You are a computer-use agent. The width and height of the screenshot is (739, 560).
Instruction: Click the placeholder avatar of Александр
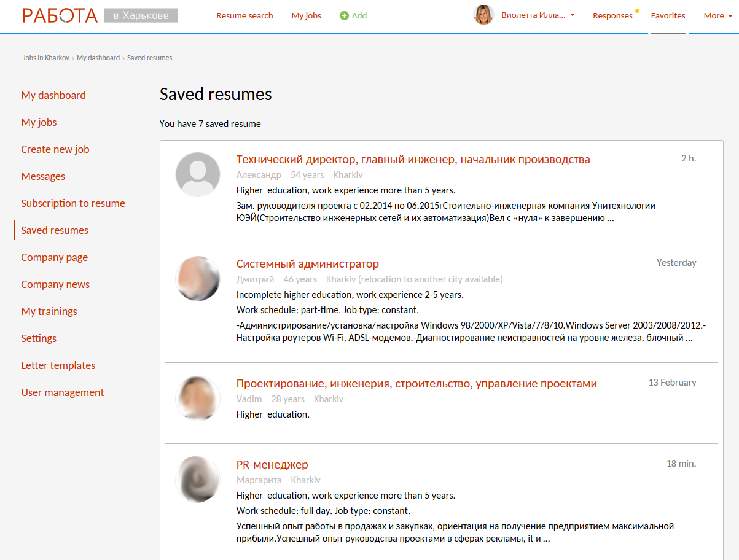click(x=198, y=174)
